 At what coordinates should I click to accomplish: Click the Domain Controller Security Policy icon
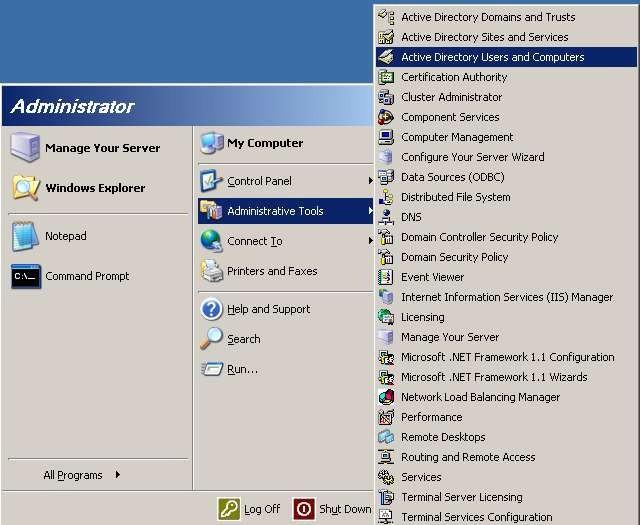coord(386,237)
